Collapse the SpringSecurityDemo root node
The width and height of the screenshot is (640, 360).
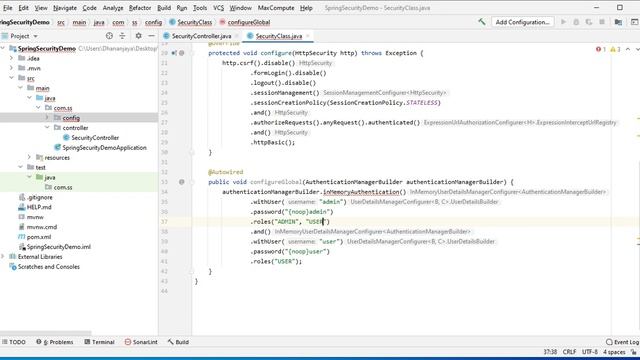click(x=3, y=49)
